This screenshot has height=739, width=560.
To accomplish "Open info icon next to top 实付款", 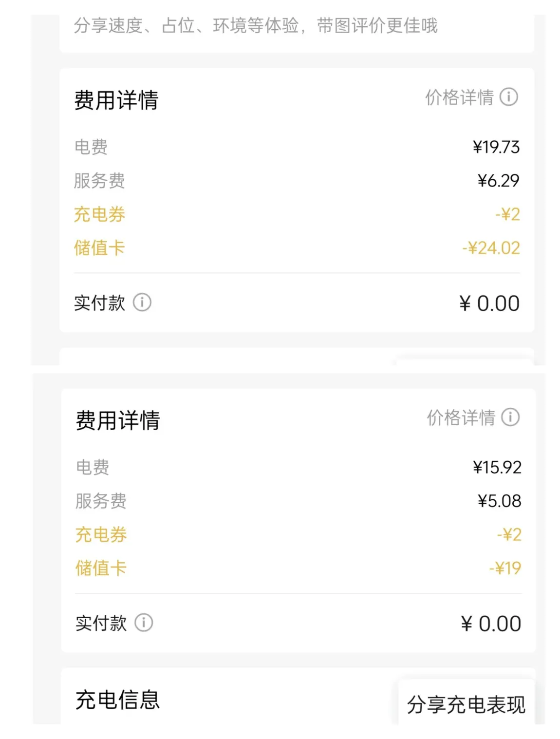I will [x=142, y=303].
